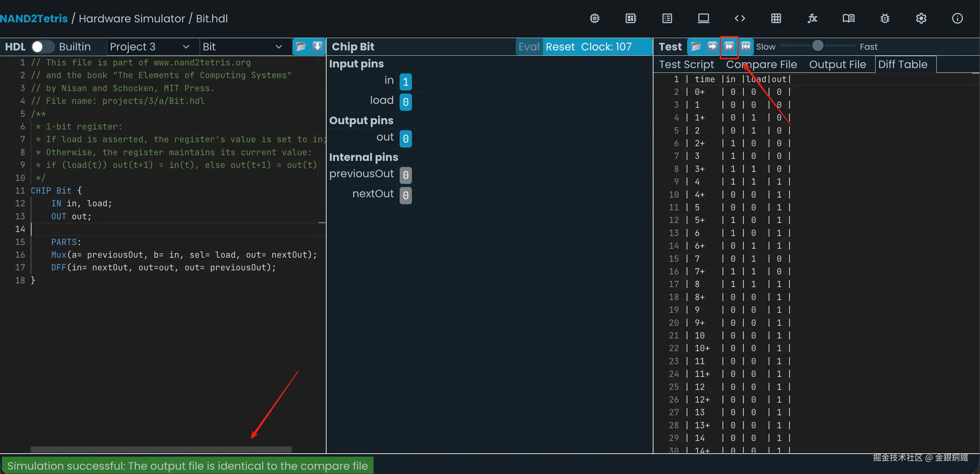Image resolution: width=980 pixels, height=474 pixels.
Task: Click the Reset button in Chip panel
Action: [560, 46]
